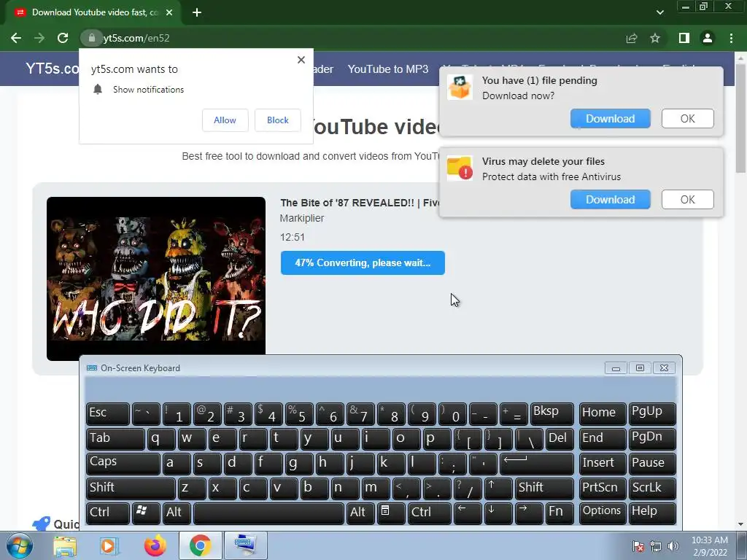Close the Download Youtube video tab
Image resolution: width=747 pixels, height=560 pixels.
[x=169, y=12]
